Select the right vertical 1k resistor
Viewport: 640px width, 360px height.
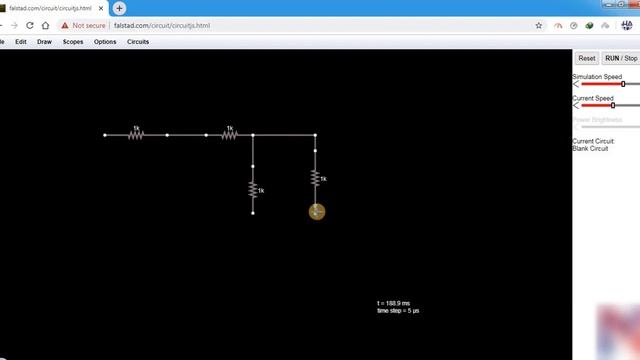315,178
